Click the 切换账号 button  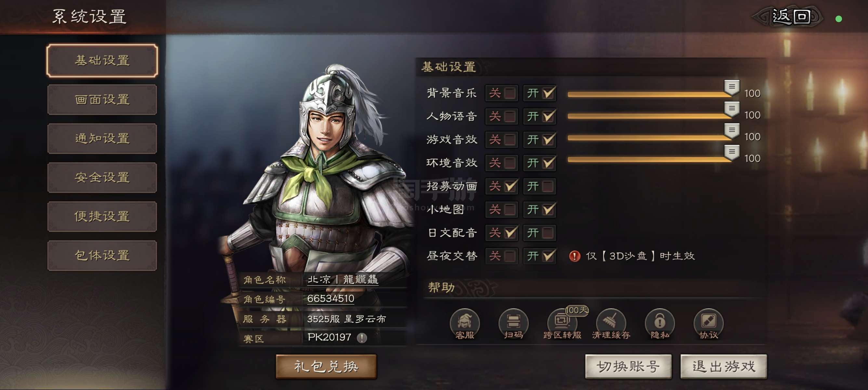pos(628,366)
